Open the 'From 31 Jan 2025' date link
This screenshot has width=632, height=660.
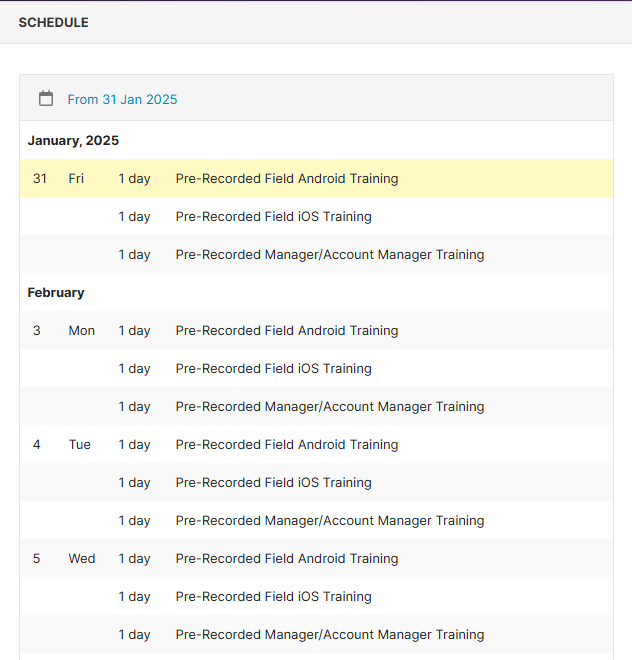pyautogui.click(x=122, y=99)
